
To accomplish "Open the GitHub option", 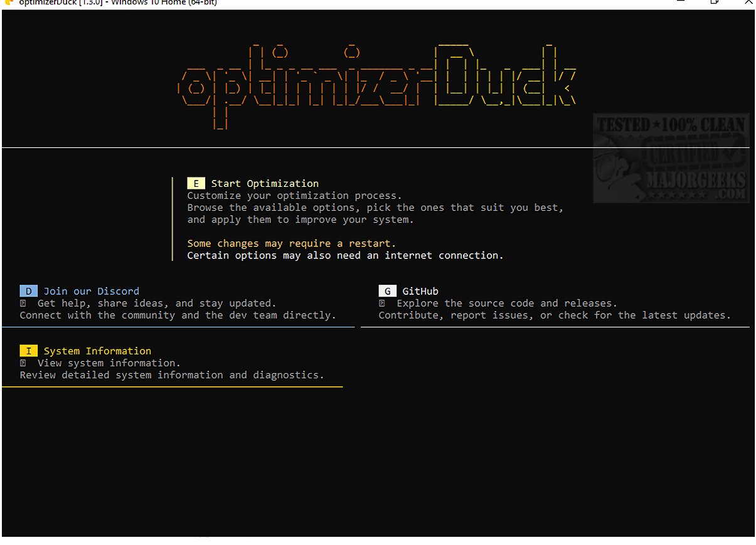I will pyautogui.click(x=420, y=291).
